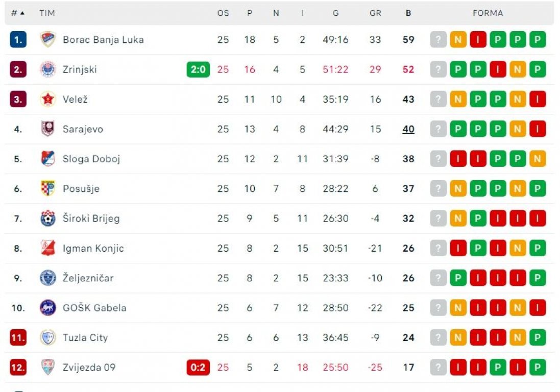The width and height of the screenshot is (560, 392).
Task: Click the Borac Banja Luka club crest
Action: pos(47,40)
